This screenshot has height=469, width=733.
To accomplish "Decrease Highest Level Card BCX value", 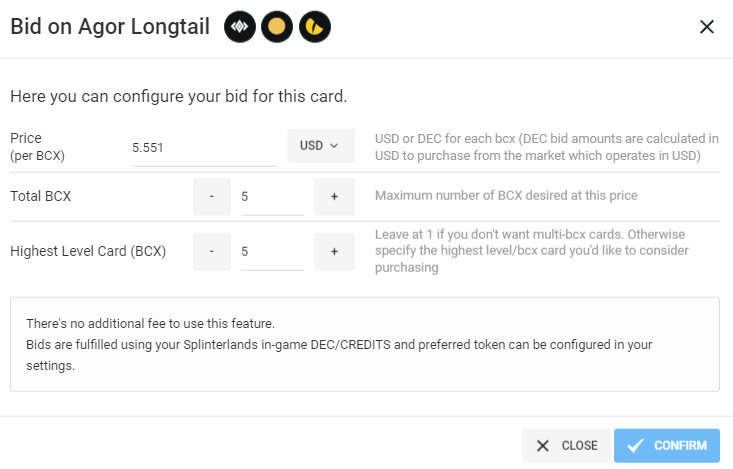I will [212, 252].
